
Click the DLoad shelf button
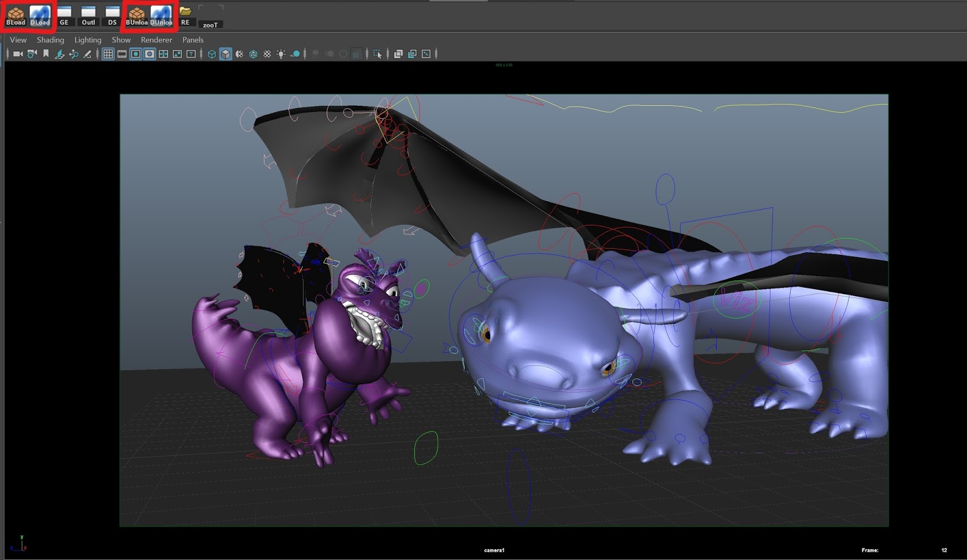[40, 16]
